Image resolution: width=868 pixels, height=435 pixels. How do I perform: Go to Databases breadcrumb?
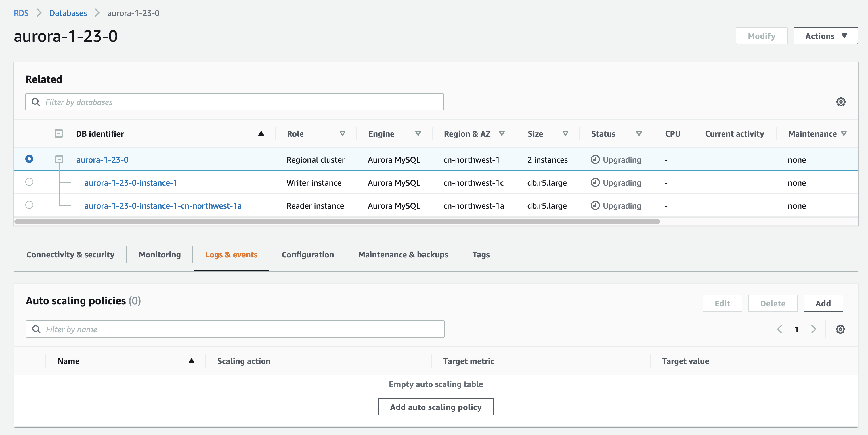68,13
